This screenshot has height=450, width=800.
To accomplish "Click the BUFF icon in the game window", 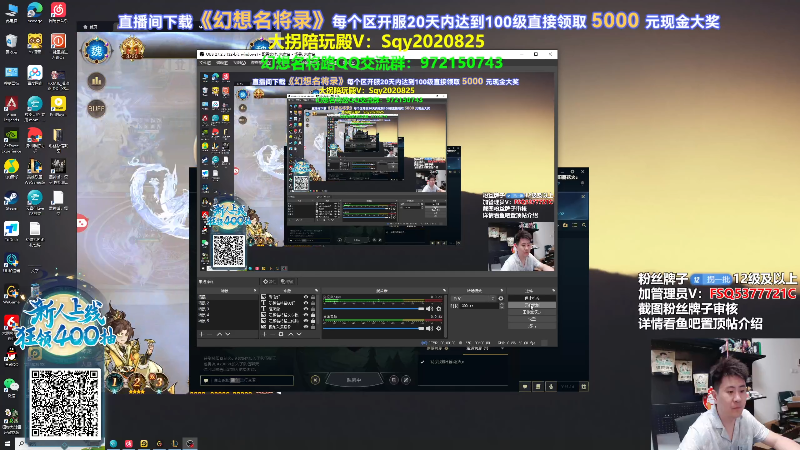I will pos(96,108).
